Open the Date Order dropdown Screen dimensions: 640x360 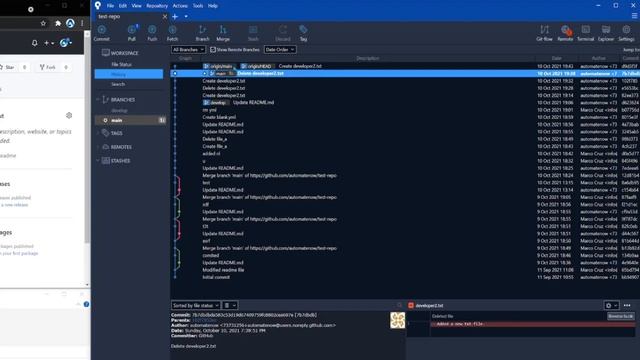[280, 49]
